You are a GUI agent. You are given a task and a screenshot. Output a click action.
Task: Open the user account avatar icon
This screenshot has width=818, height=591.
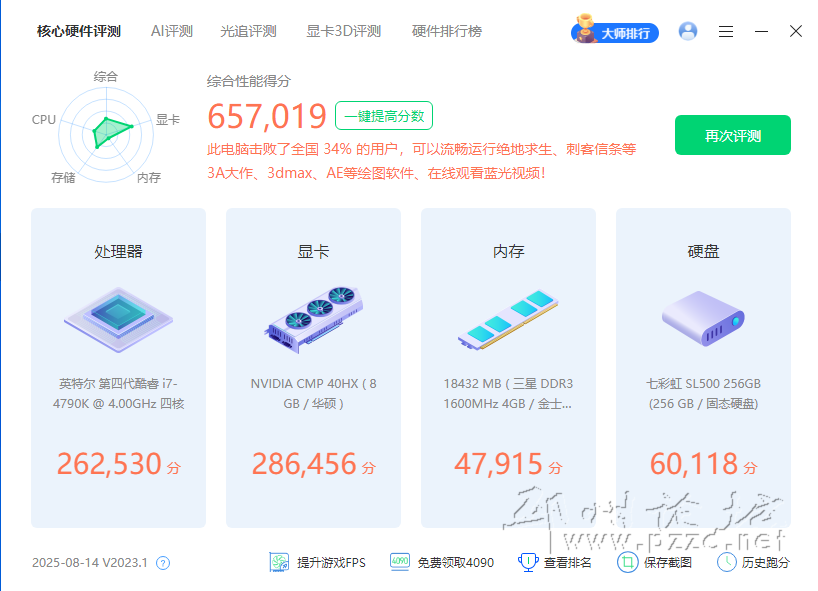pyautogui.click(x=688, y=31)
